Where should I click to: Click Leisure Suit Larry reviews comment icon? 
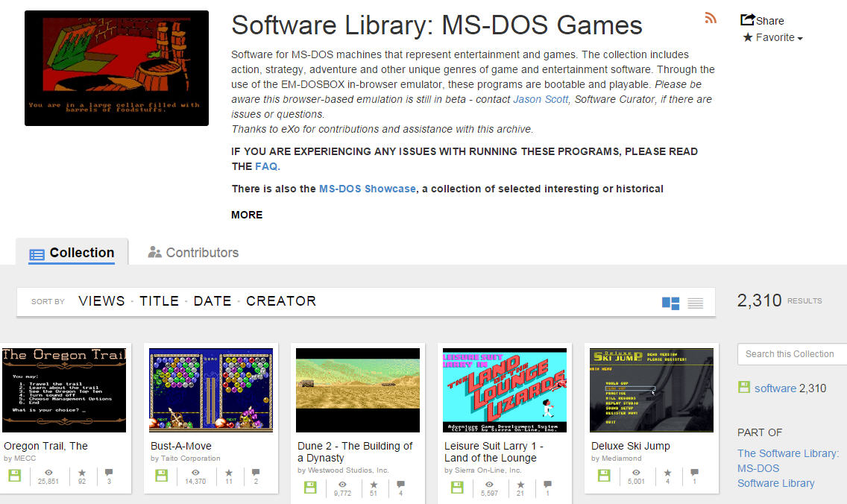548,484
